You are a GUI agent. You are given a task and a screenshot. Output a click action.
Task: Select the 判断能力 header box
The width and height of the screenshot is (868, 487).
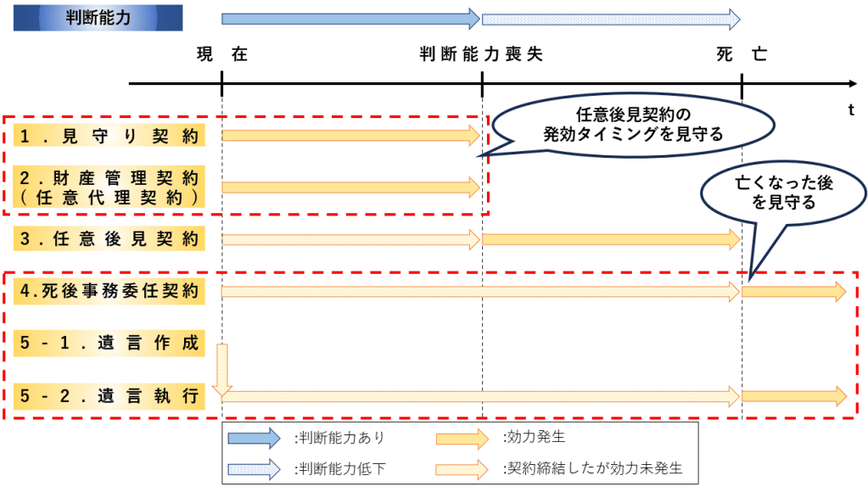(98, 17)
